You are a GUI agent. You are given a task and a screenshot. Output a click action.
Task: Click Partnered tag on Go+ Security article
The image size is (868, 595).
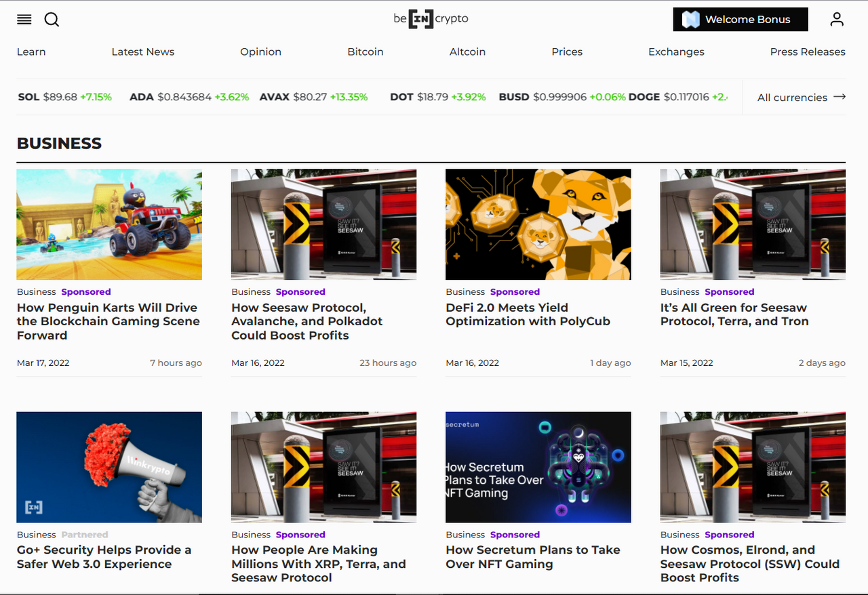point(85,535)
